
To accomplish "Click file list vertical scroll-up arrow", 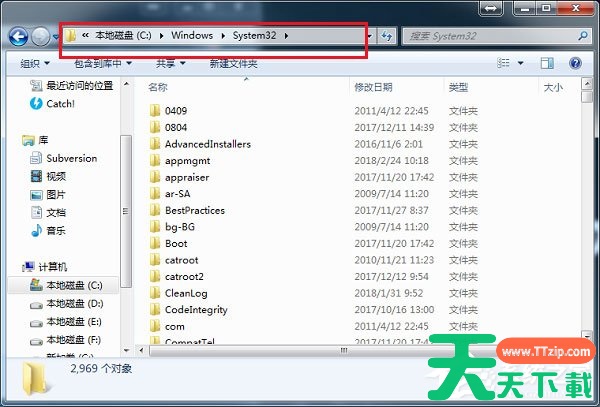I will [x=587, y=83].
